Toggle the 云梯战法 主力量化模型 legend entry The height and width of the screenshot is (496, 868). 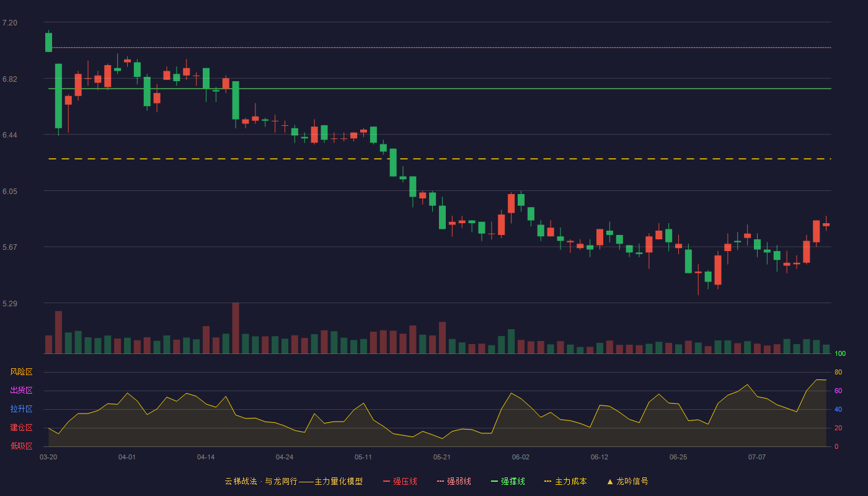[293, 481]
